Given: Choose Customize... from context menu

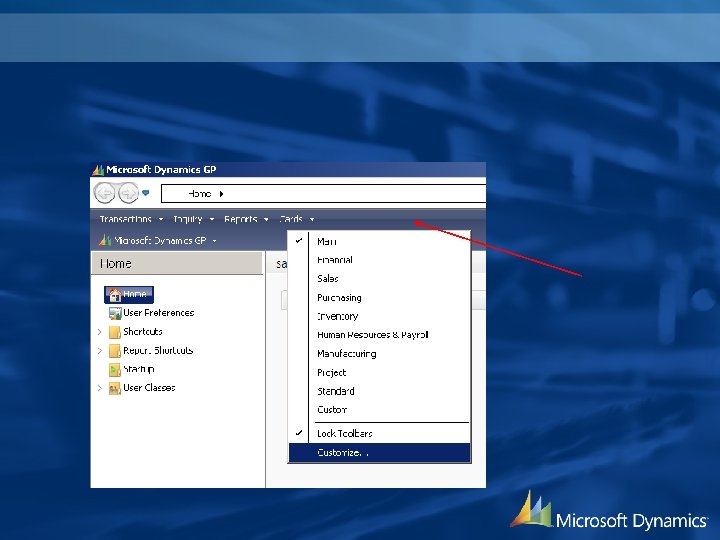Looking at the screenshot, I should 379,453.
